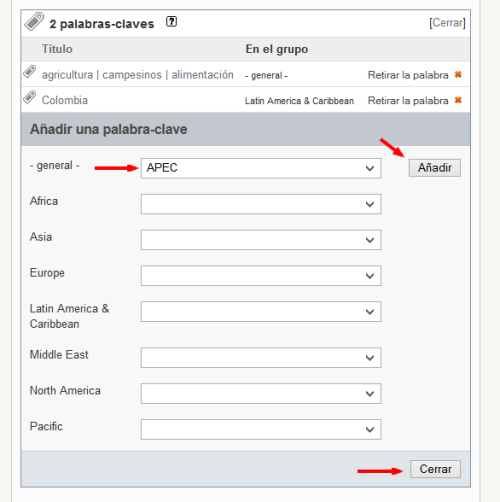Image resolution: width=500 pixels, height=502 pixels.
Task: Click the help question mark icon
Action: point(171,22)
